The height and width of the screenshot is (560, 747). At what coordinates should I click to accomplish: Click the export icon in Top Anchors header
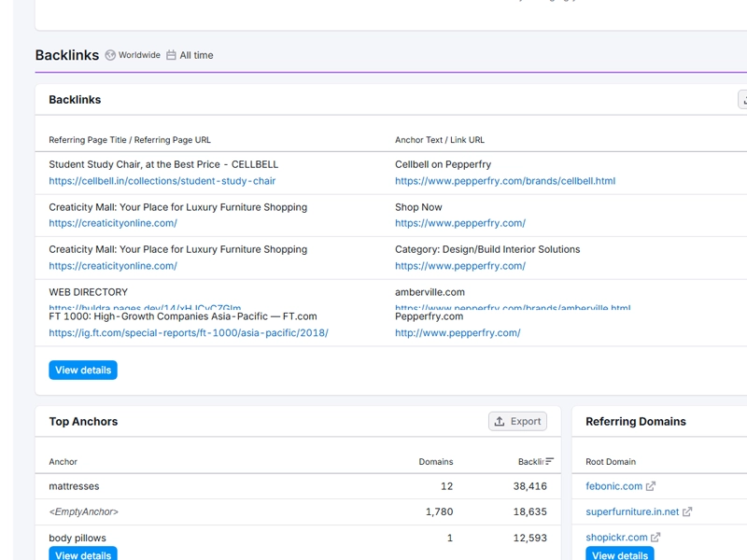click(501, 421)
